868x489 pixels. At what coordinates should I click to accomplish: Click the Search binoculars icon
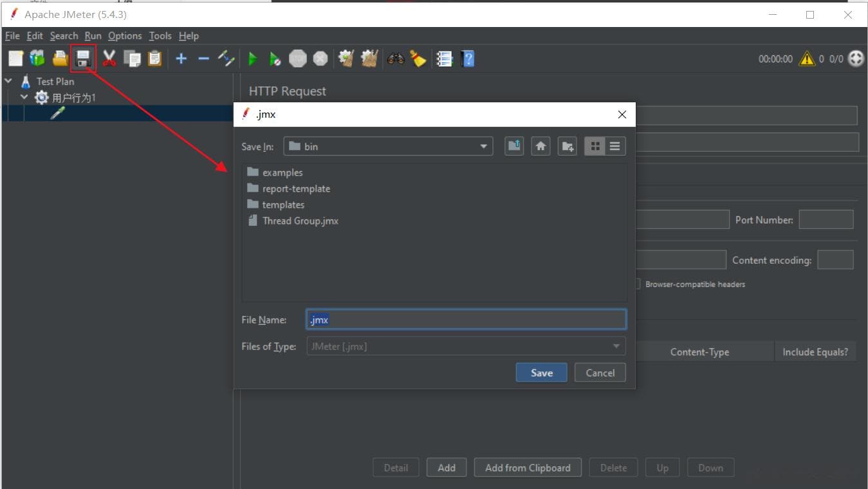tap(396, 59)
